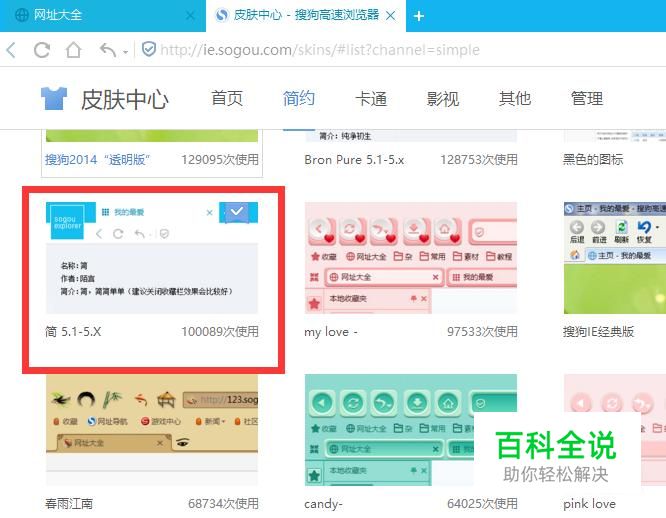Click the undo restore-tab arrow icon
This screenshot has width=666, height=518.
coord(108,50)
